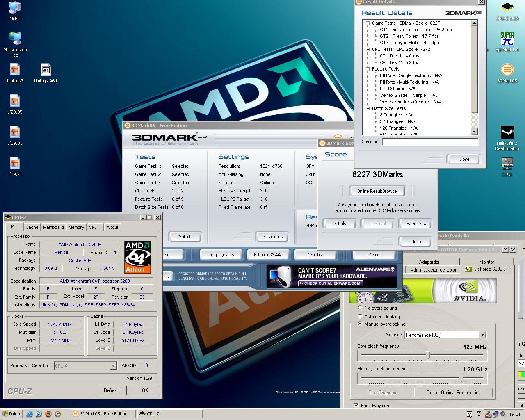Click the messenger user icon in system tray
Screen dimensions: 525x420
488,414
